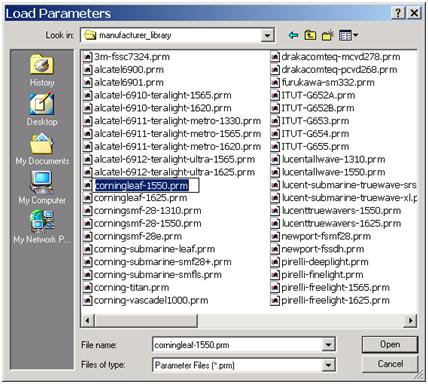The width and height of the screenshot is (428, 384).
Task: Close the Load Parameters dialog
Action: (x=414, y=13)
